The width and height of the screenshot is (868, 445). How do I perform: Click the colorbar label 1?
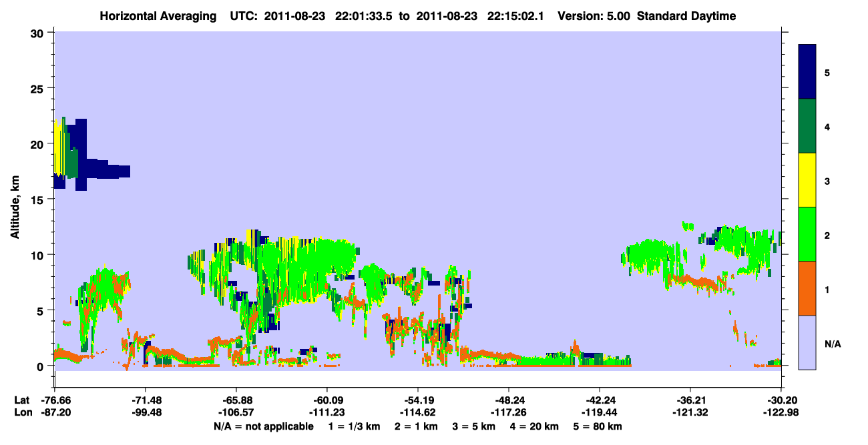827,290
